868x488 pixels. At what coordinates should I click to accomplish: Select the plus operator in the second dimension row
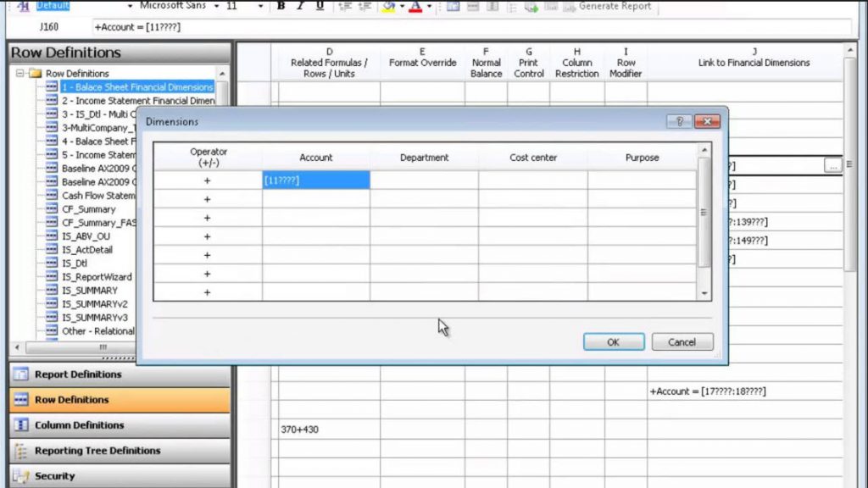click(x=208, y=198)
